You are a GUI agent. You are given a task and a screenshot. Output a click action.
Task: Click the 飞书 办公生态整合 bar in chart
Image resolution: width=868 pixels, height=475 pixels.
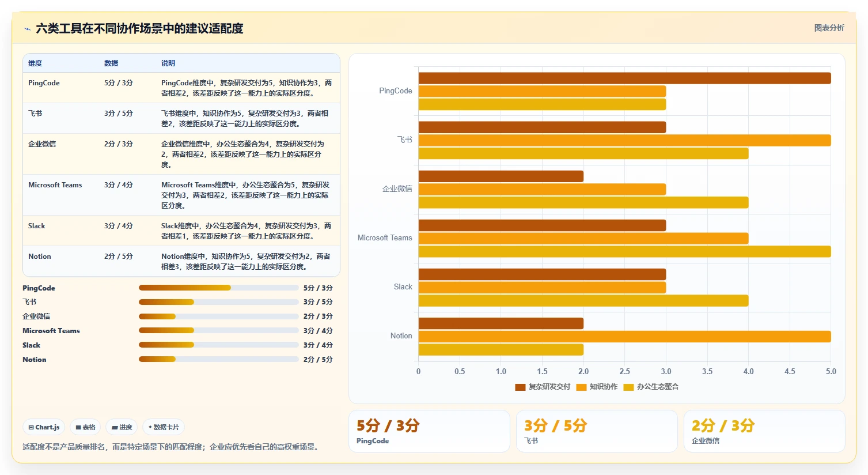point(583,153)
